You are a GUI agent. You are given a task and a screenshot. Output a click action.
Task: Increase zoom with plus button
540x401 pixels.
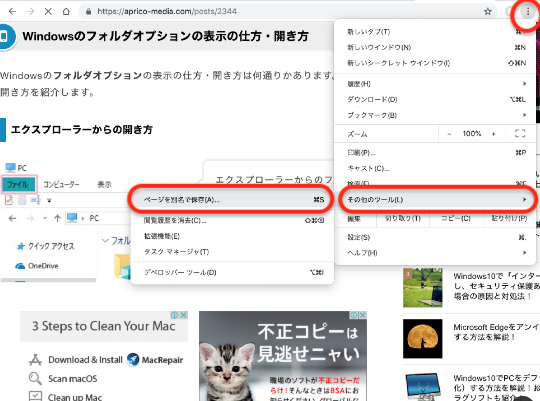click(494, 134)
